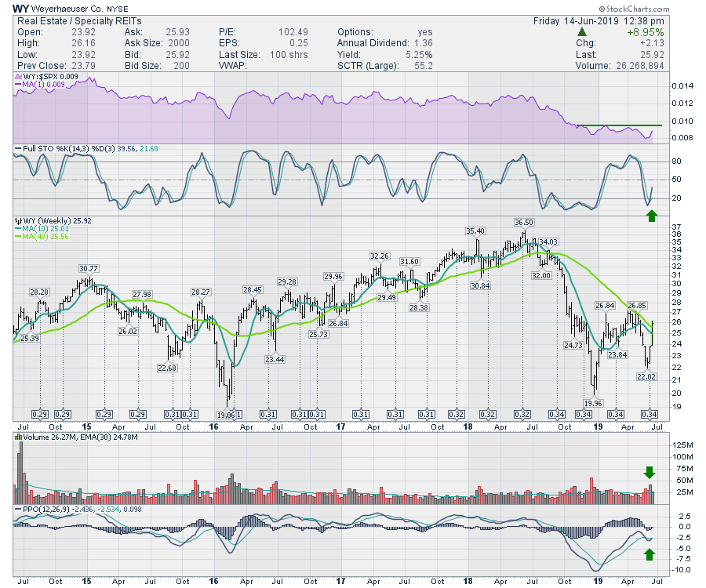Click the 26.85 price label
The image size is (706, 588).
637,306
